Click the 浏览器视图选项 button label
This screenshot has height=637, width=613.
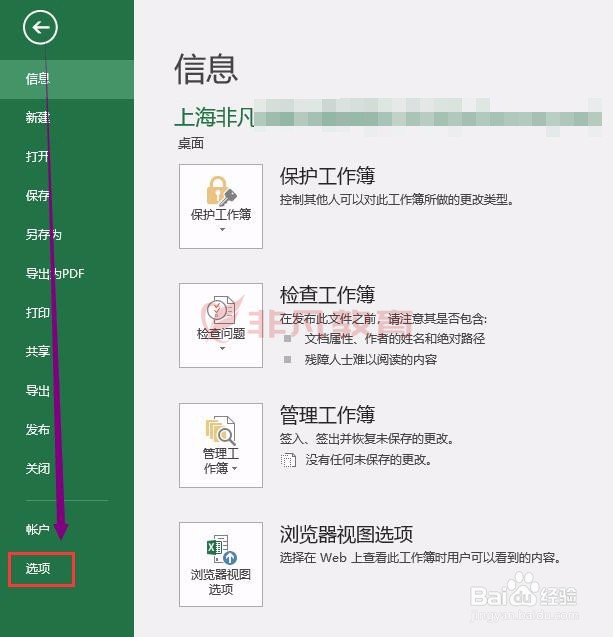tap(221, 582)
